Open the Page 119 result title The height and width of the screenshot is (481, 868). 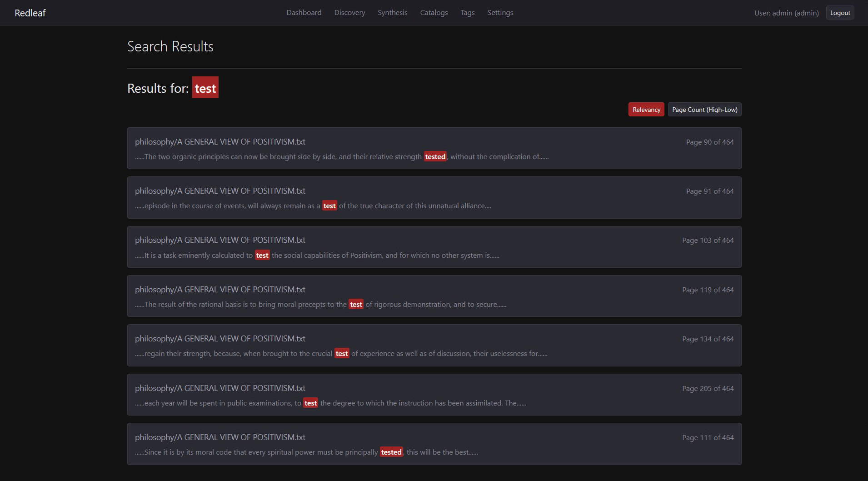220,290
